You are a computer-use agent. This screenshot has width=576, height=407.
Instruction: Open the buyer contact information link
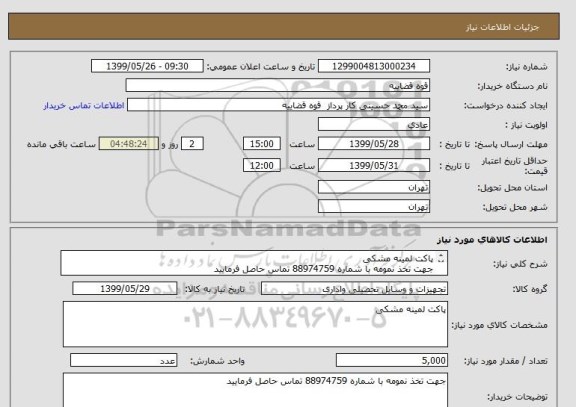click(x=84, y=106)
